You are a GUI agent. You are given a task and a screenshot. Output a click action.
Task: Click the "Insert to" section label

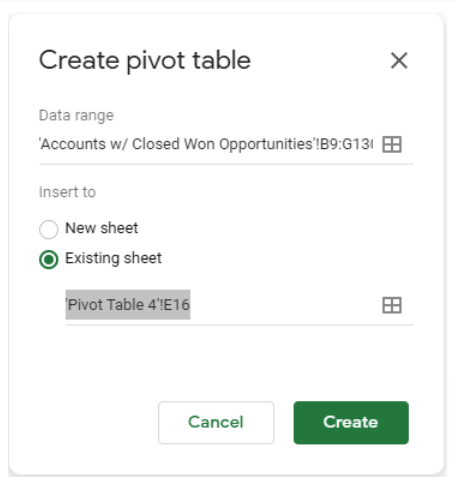pos(67,192)
